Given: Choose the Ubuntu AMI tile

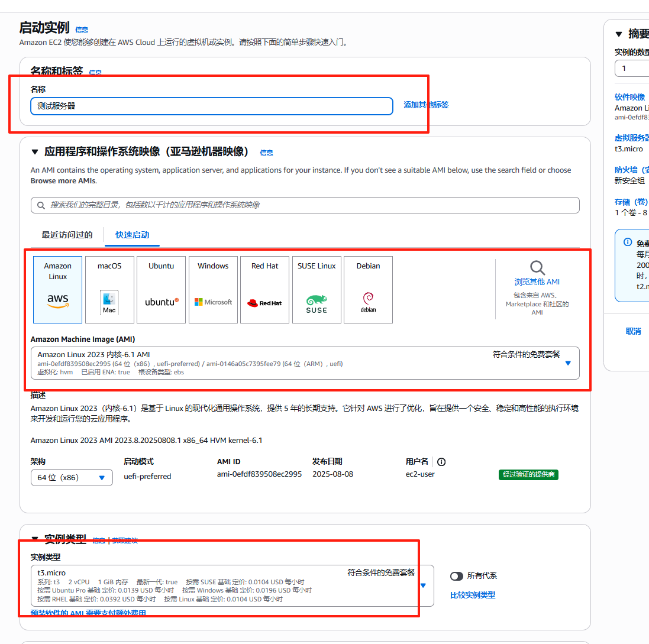Looking at the screenshot, I should coord(162,290).
